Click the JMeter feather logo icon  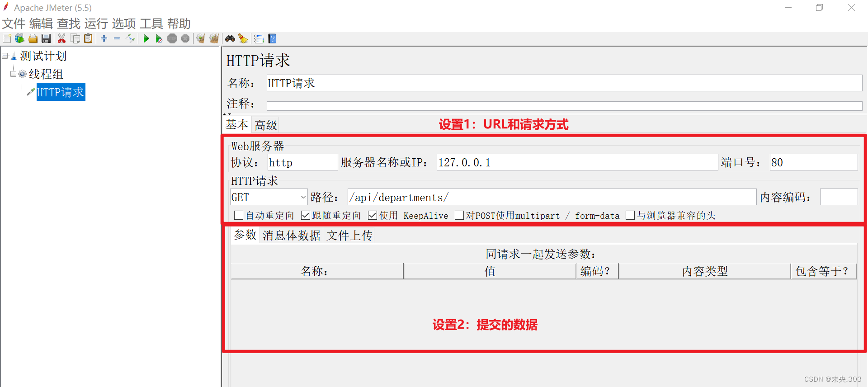click(x=6, y=7)
